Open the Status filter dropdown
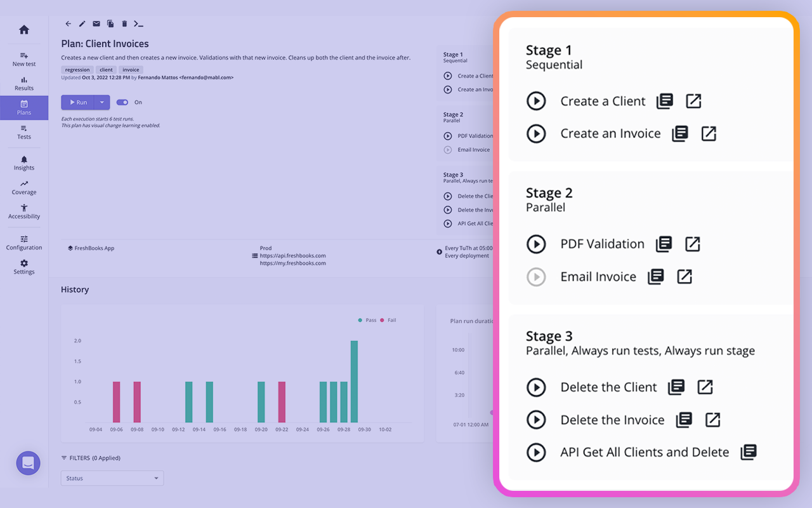Viewport: 812px width, 508px height. (x=112, y=478)
